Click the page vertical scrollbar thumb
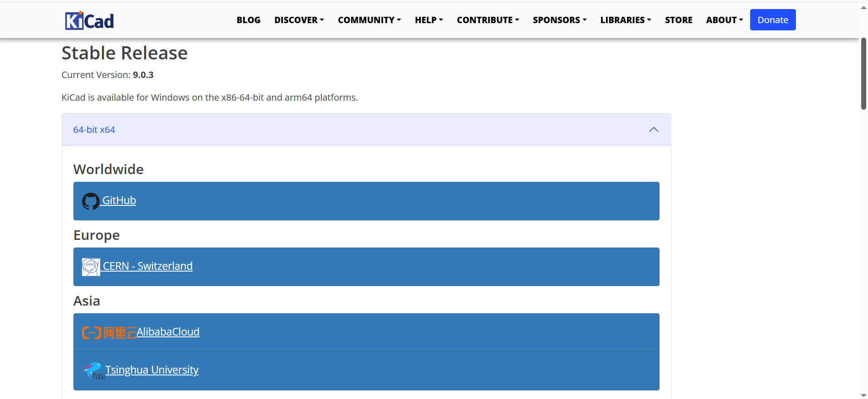This screenshot has height=399, width=868. click(x=863, y=73)
